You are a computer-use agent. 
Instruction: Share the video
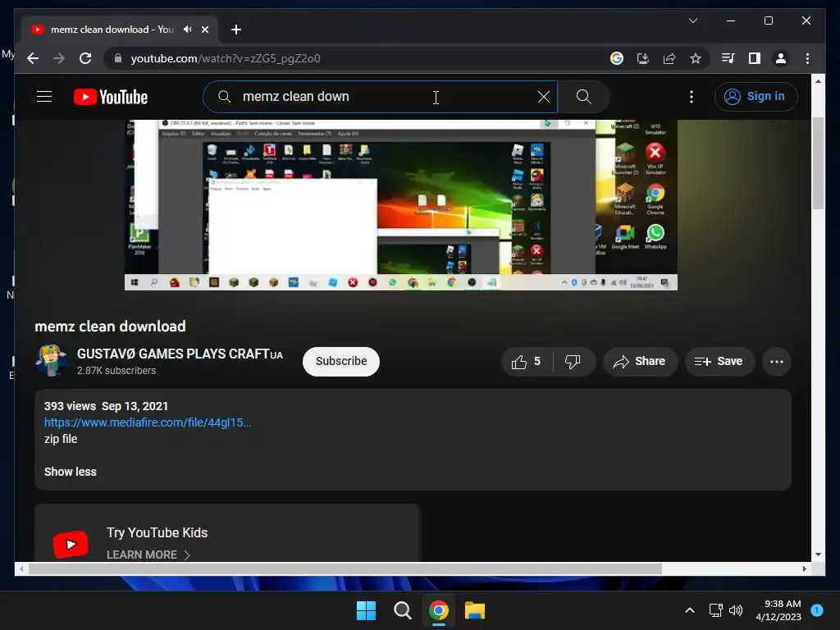tap(640, 362)
